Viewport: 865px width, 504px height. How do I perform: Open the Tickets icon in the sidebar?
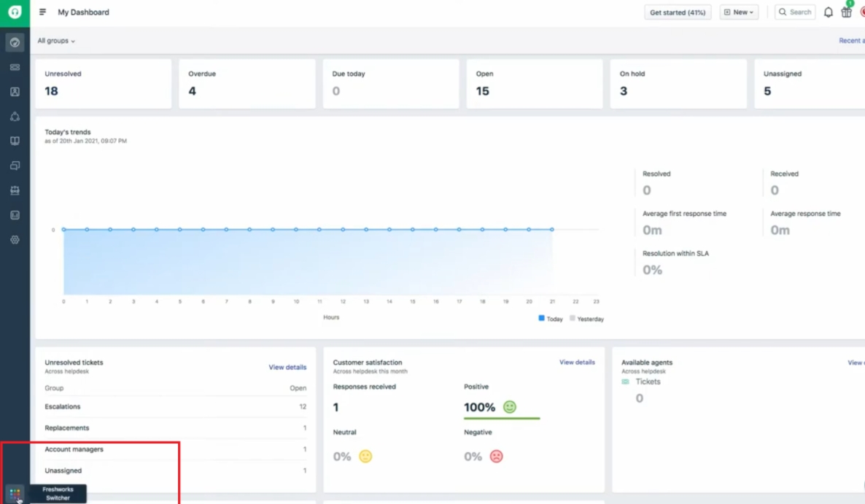click(15, 67)
